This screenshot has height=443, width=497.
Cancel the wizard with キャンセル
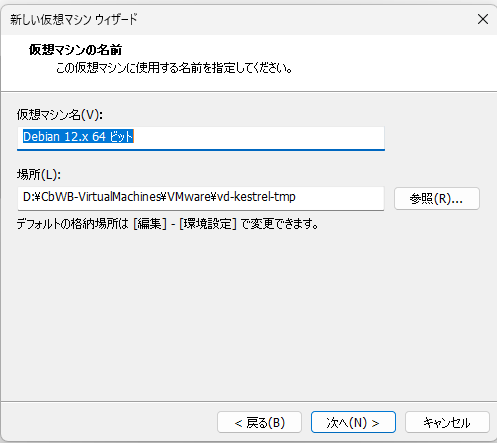point(447,423)
